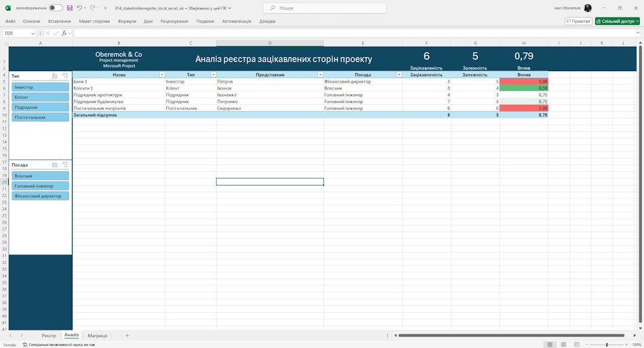644x348 pixels.
Task: Select Інвестор in the Тип slicer
Action: [x=40, y=87]
